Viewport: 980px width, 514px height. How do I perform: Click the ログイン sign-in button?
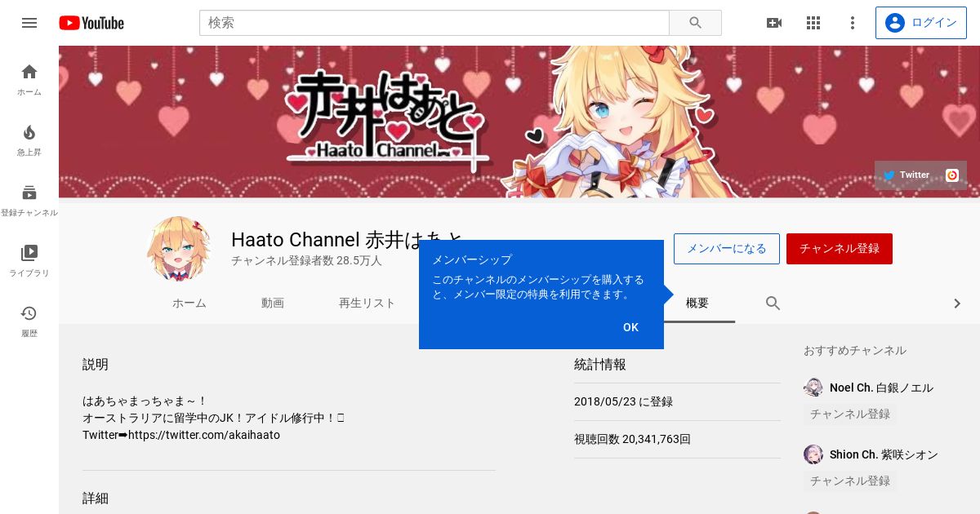[x=920, y=23]
